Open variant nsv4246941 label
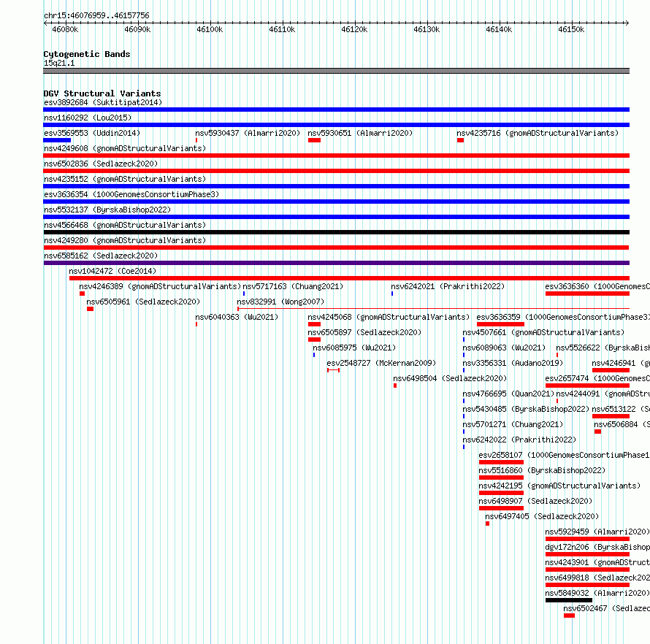 click(x=621, y=363)
